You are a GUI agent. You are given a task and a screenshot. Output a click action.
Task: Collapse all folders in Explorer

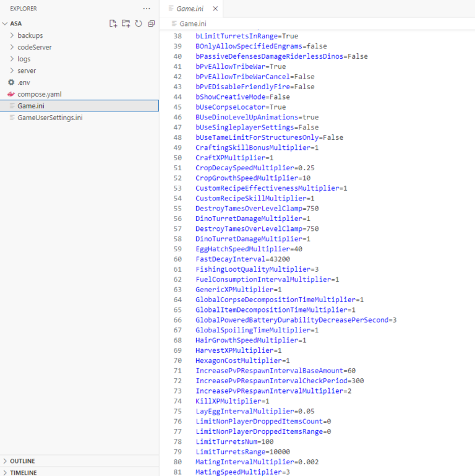151,24
